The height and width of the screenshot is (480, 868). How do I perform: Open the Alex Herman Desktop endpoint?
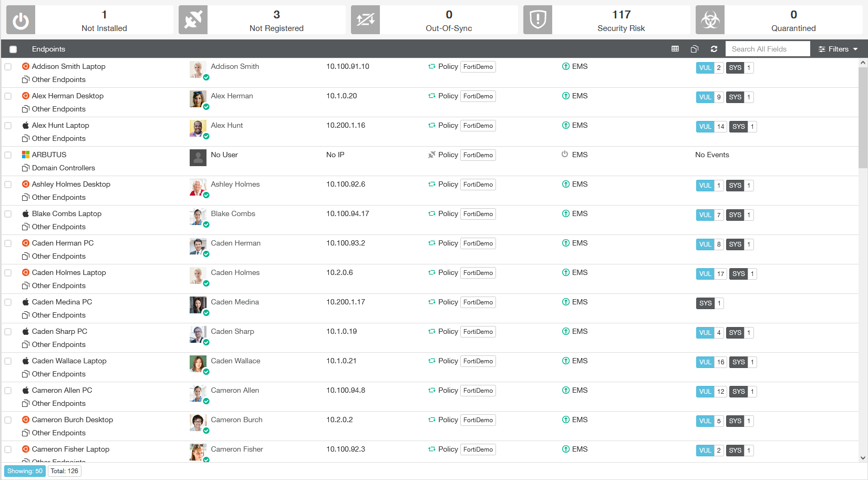67,96
